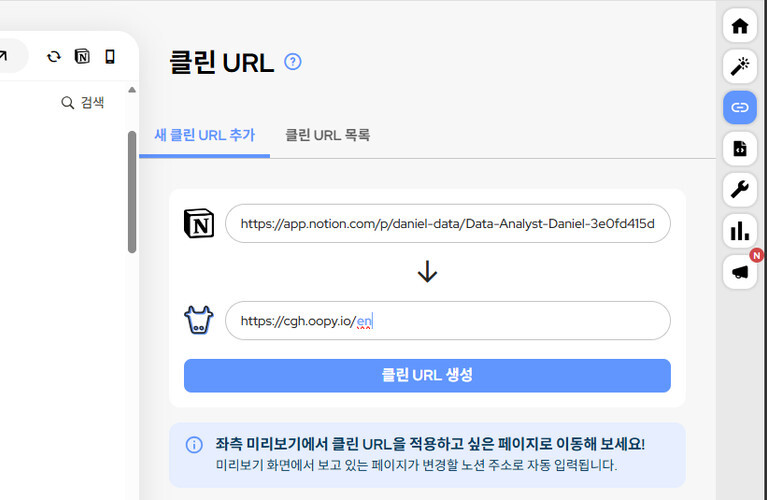Click the red N badge on megaphone
This screenshot has height=500, width=767.
point(756,255)
